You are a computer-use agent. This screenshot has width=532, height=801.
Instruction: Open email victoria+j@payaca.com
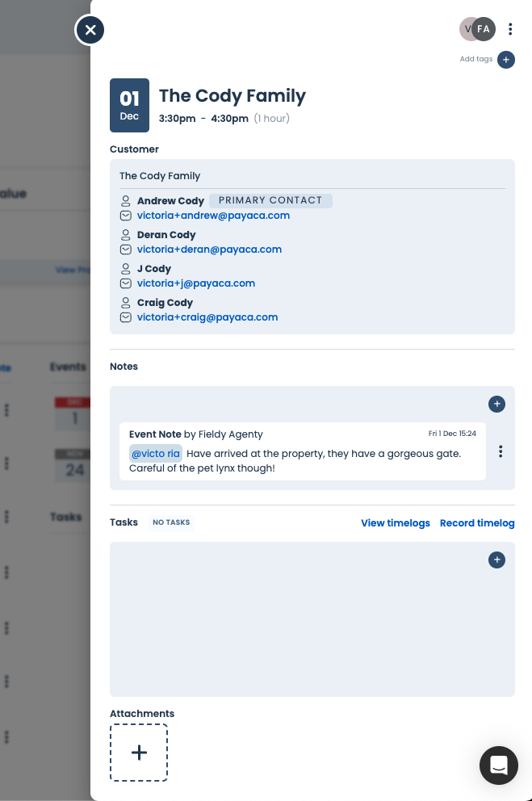196,283
